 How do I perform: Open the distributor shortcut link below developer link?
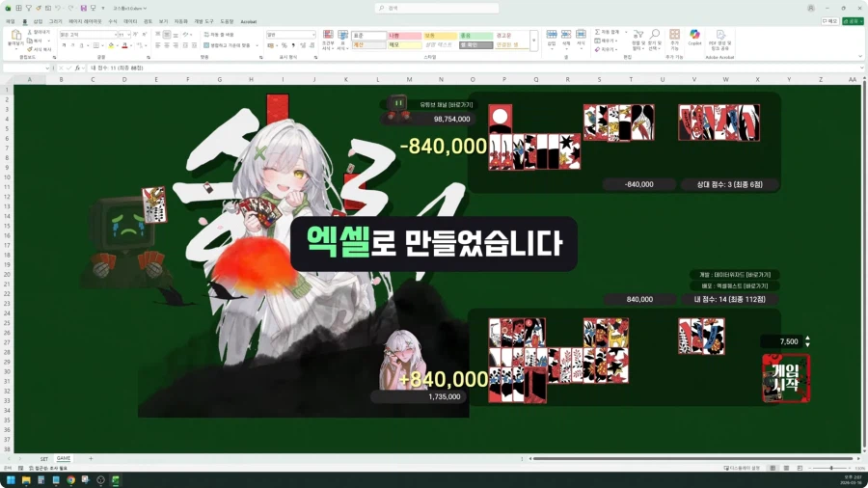(x=735, y=286)
